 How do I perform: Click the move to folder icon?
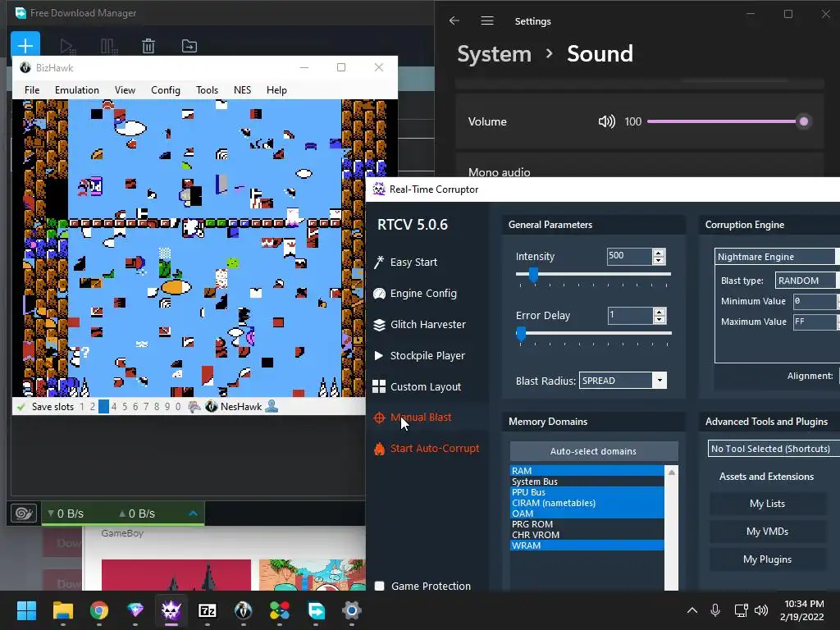189,46
